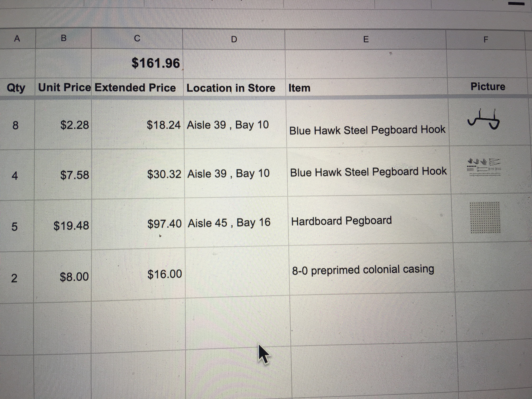Click the column C header
The height and width of the screenshot is (399, 532).
click(x=137, y=39)
